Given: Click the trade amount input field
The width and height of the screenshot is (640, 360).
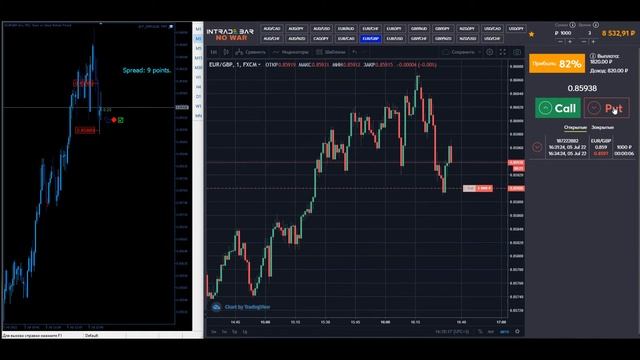Looking at the screenshot, I should tap(564, 33).
